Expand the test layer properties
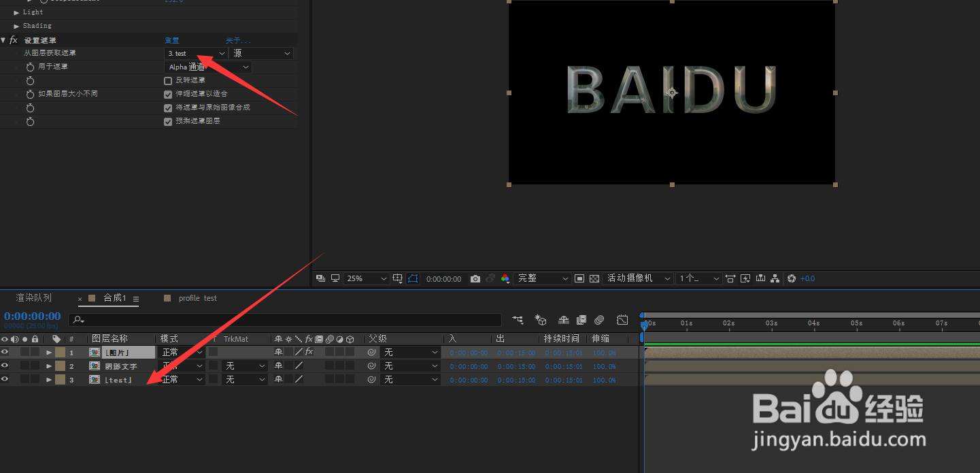980x473 pixels. (x=49, y=380)
